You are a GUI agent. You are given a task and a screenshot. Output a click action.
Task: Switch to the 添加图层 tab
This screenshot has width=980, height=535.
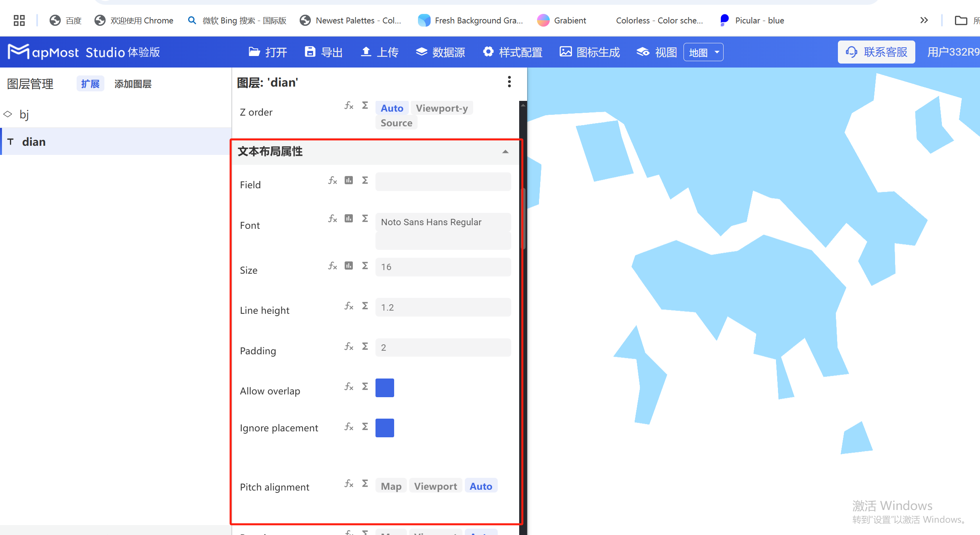133,83
